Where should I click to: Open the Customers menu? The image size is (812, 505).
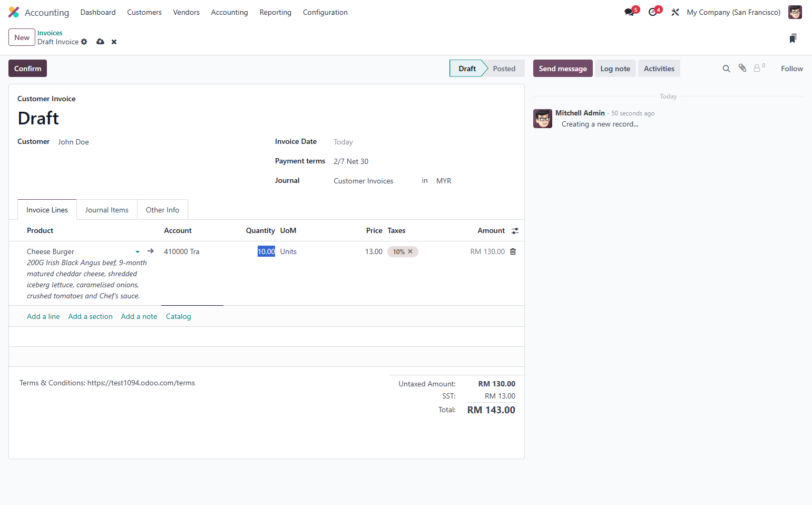point(144,12)
